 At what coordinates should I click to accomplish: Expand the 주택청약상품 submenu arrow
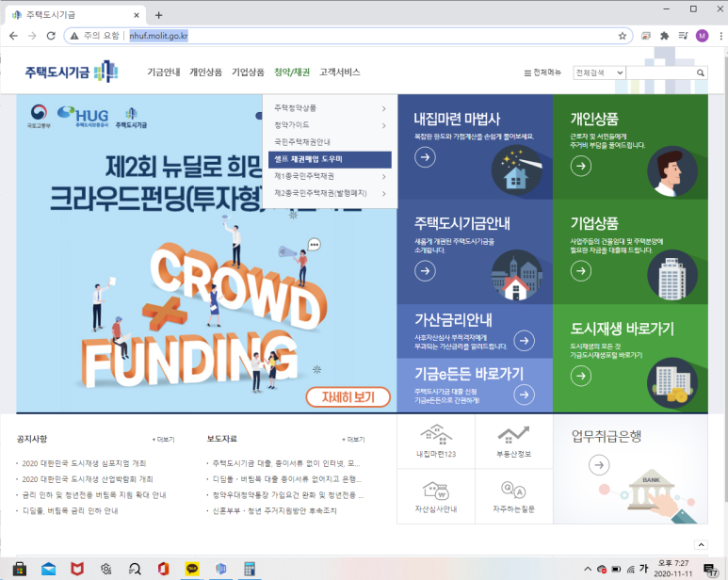[x=384, y=108]
